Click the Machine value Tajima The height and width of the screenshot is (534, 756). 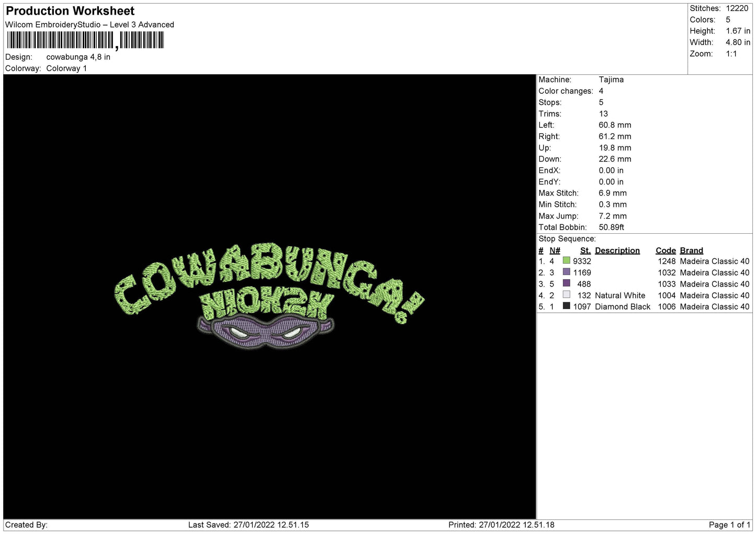click(x=611, y=79)
